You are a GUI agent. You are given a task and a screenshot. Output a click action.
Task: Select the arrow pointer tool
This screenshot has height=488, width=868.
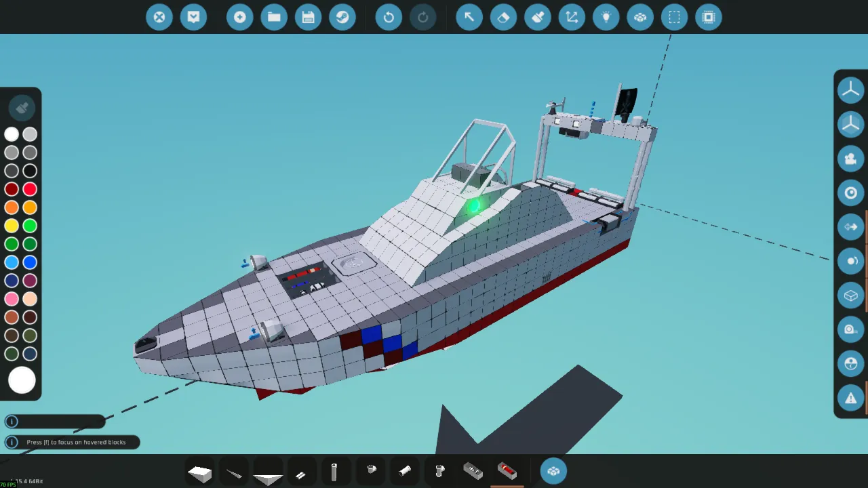(x=469, y=17)
